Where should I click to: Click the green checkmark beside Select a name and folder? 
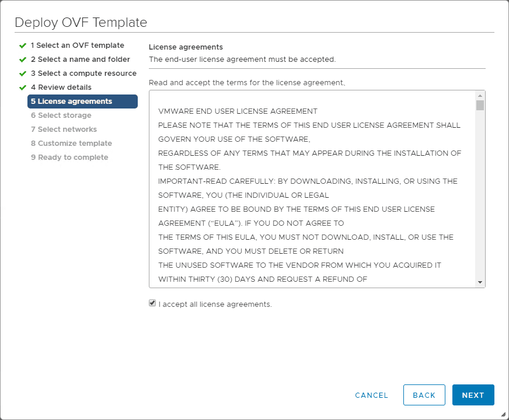coord(23,60)
